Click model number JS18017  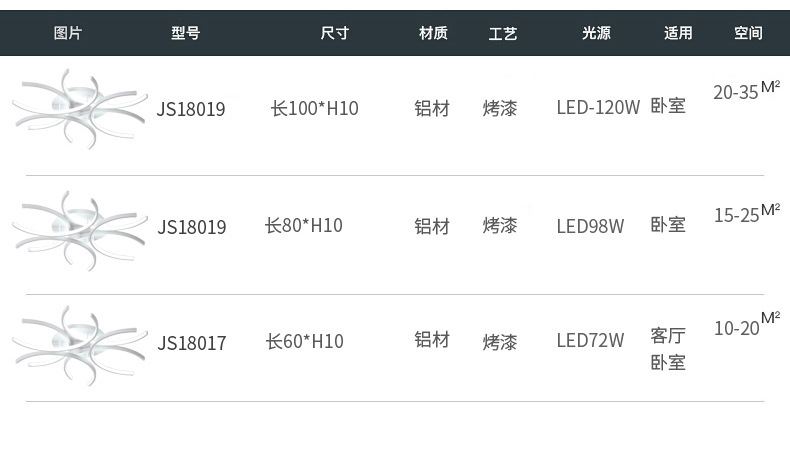[x=192, y=344]
